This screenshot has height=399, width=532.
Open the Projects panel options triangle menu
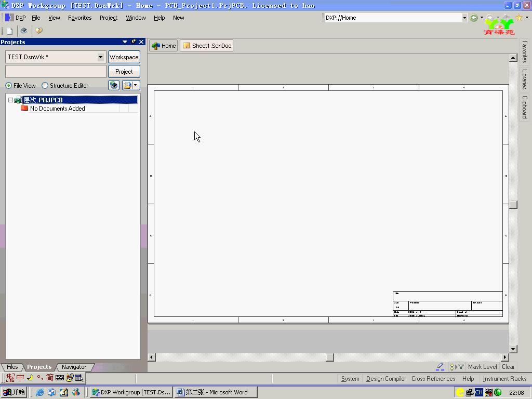[x=125, y=42]
